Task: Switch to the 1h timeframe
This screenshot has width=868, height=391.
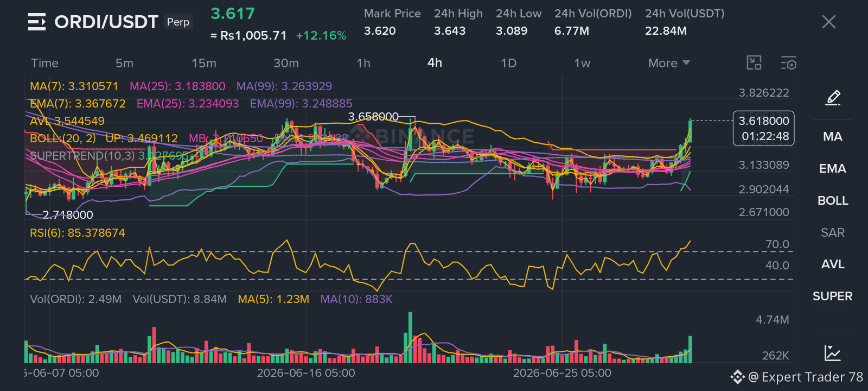Action: point(363,63)
